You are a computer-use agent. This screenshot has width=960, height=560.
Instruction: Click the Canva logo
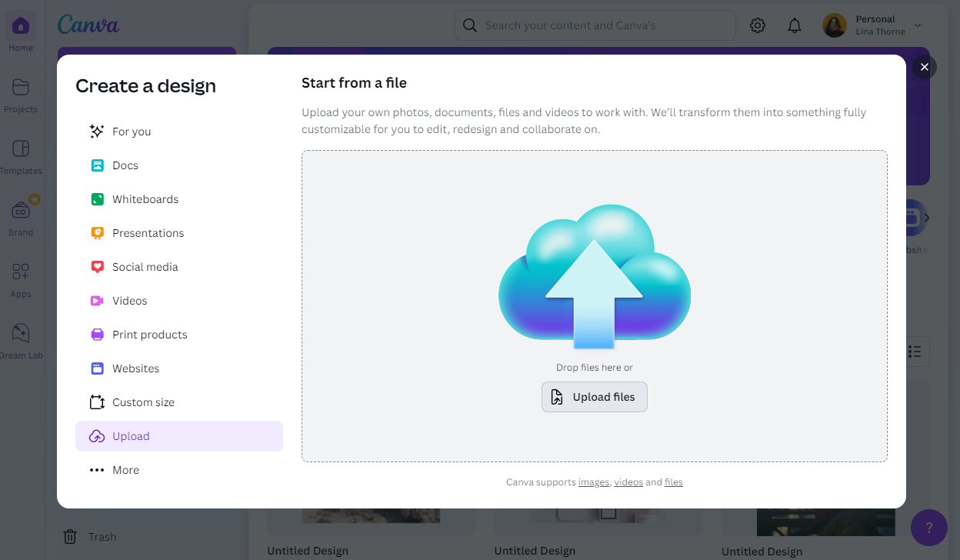(x=88, y=25)
